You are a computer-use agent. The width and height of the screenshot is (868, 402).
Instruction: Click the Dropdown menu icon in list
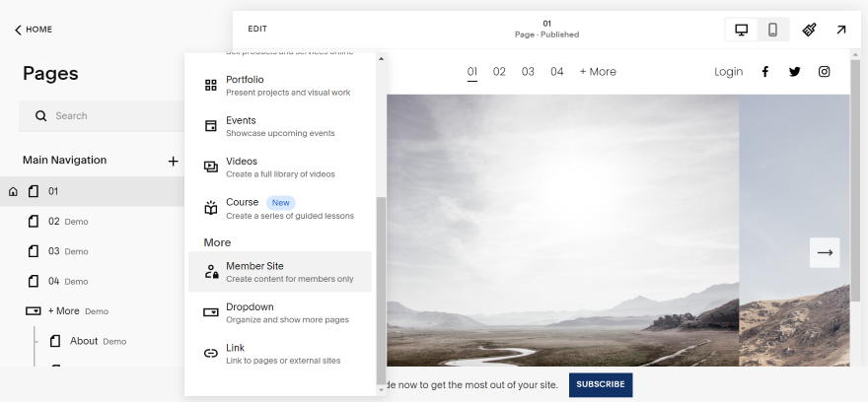point(211,312)
